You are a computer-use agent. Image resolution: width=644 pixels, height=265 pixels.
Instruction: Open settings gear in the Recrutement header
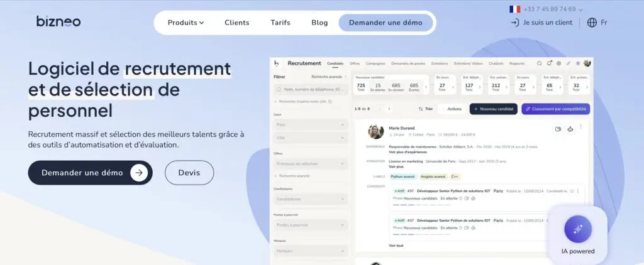click(x=558, y=63)
